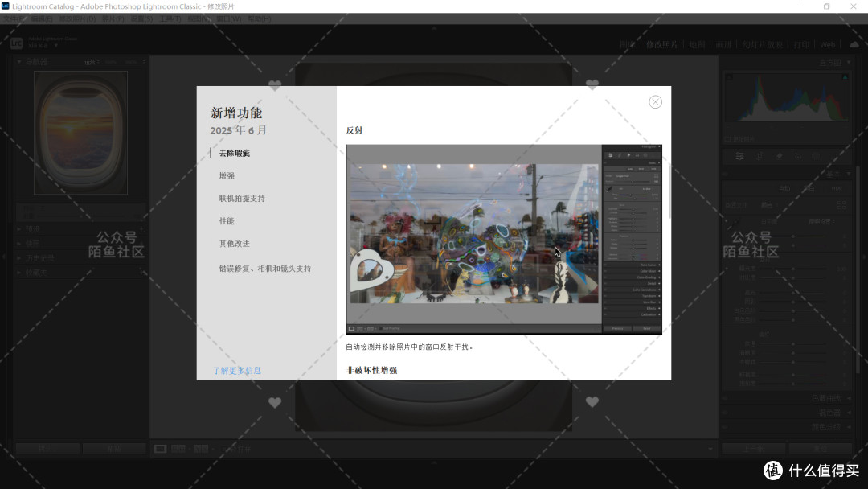The width and height of the screenshot is (868, 489).
Task: Click the HDR button
Action: (837, 188)
